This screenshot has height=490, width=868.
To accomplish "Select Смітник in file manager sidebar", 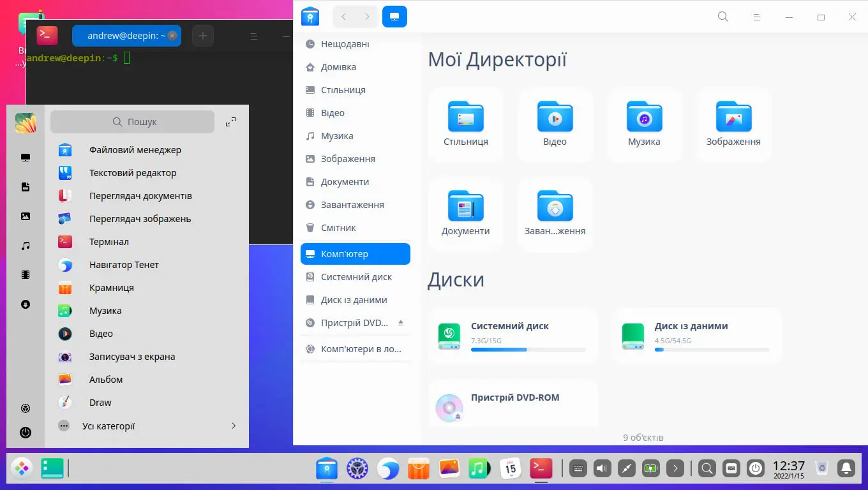I will [355, 228].
